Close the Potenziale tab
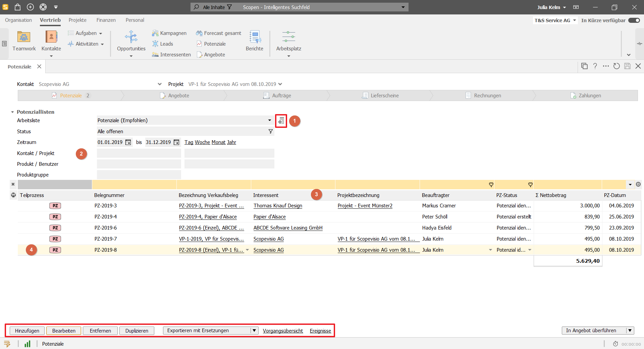The height and width of the screenshot is (349, 644). [39, 66]
